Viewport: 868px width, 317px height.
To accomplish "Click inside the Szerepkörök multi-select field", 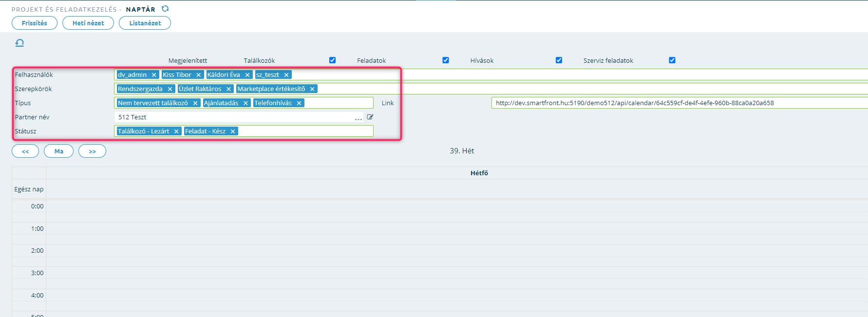I will tap(492, 89).
